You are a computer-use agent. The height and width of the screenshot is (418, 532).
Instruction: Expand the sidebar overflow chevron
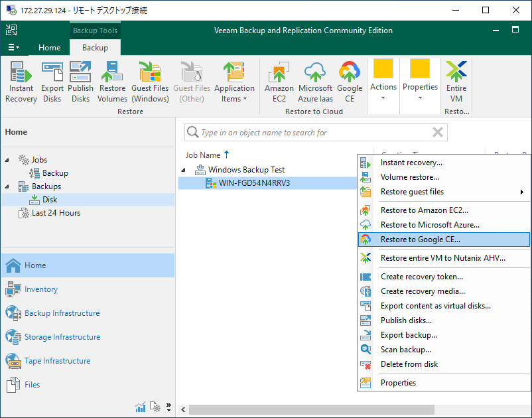click(168, 407)
